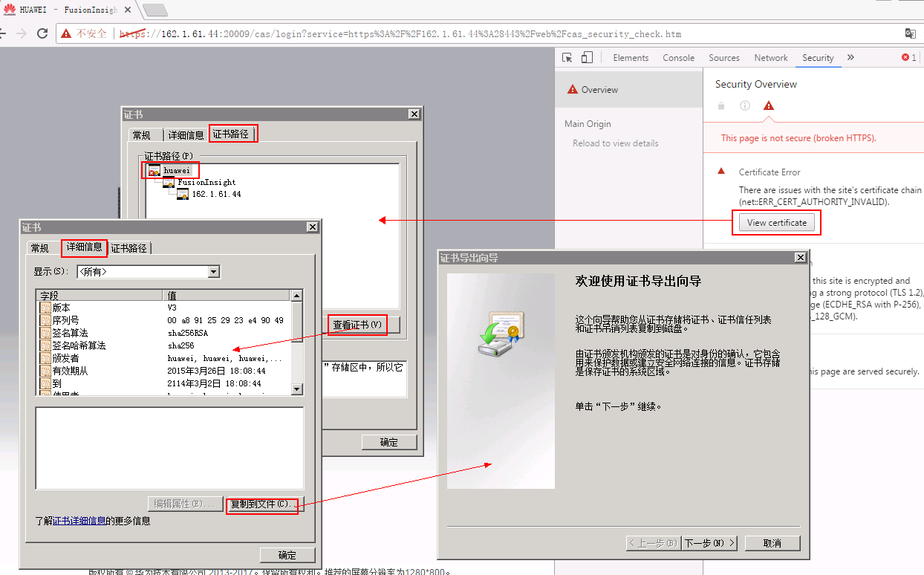Click the icon beside the 有效期从 field

click(x=45, y=371)
